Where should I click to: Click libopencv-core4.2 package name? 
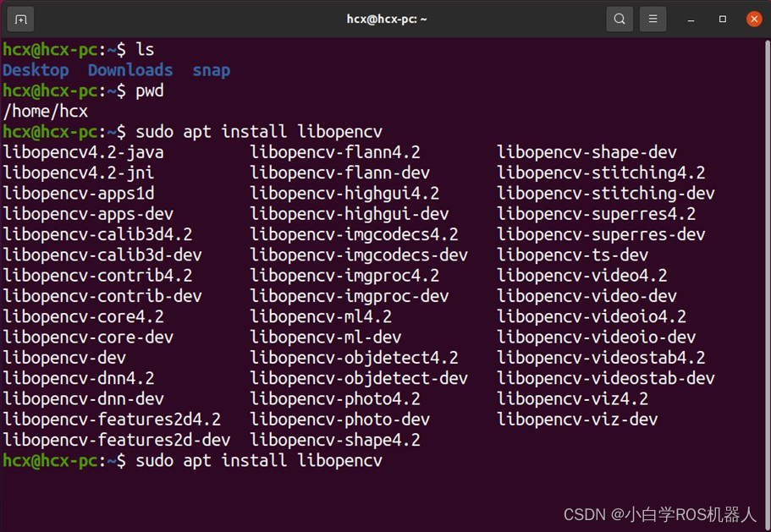coord(83,317)
